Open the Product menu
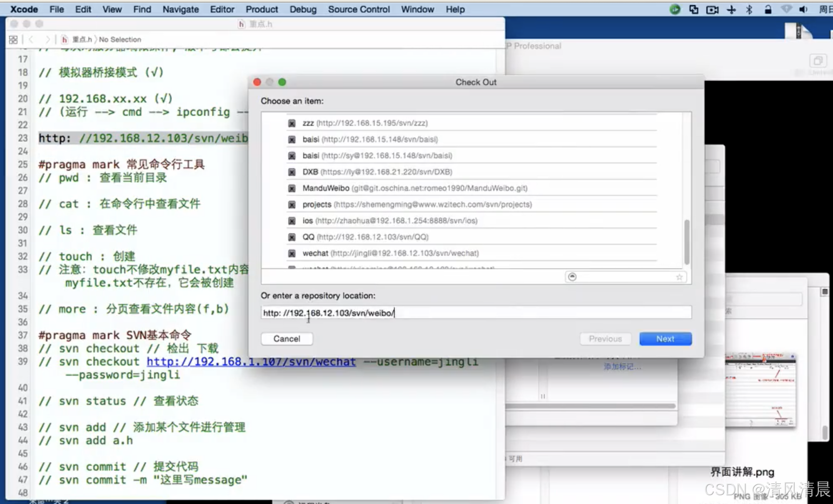Viewport: 833px width, 504px height. coord(262,9)
